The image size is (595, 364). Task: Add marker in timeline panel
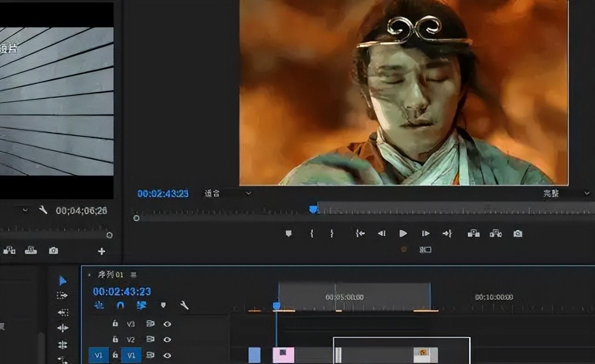(x=163, y=305)
